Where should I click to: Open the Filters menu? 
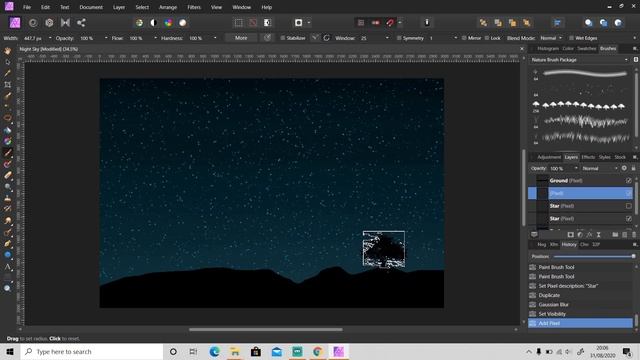194,7
